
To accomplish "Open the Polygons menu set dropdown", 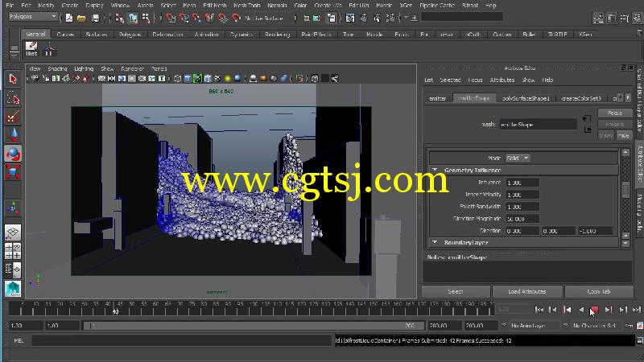I will 33,17.
